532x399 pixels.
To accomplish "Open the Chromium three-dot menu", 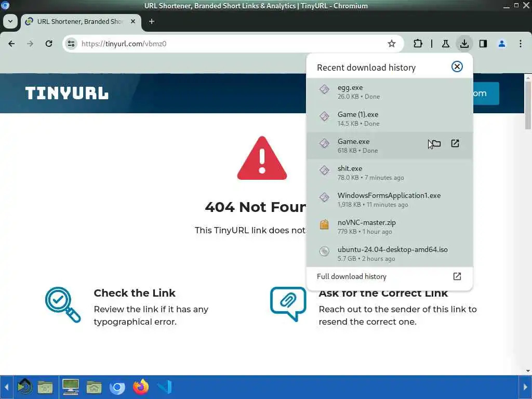I will coord(521,44).
